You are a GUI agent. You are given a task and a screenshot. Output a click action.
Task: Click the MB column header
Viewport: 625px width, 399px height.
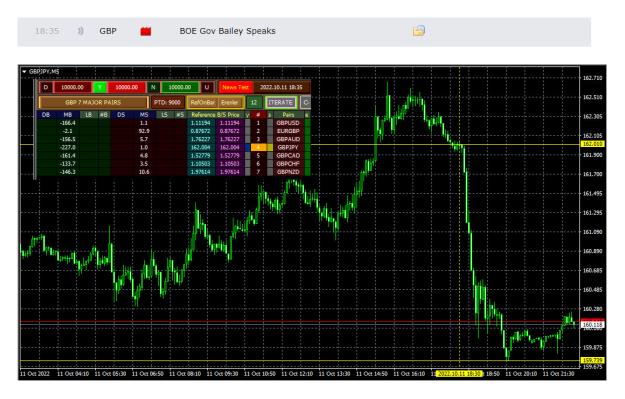pos(68,115)
